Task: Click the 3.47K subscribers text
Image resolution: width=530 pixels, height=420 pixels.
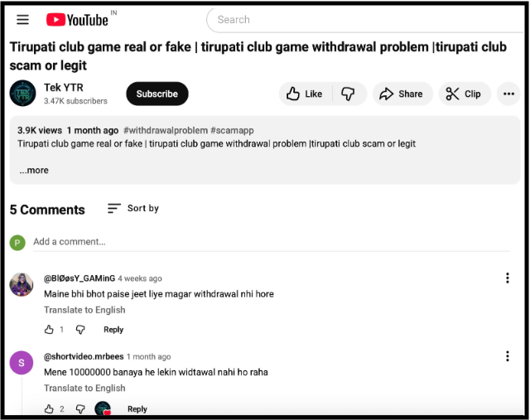Action: (x=75, y=101)
